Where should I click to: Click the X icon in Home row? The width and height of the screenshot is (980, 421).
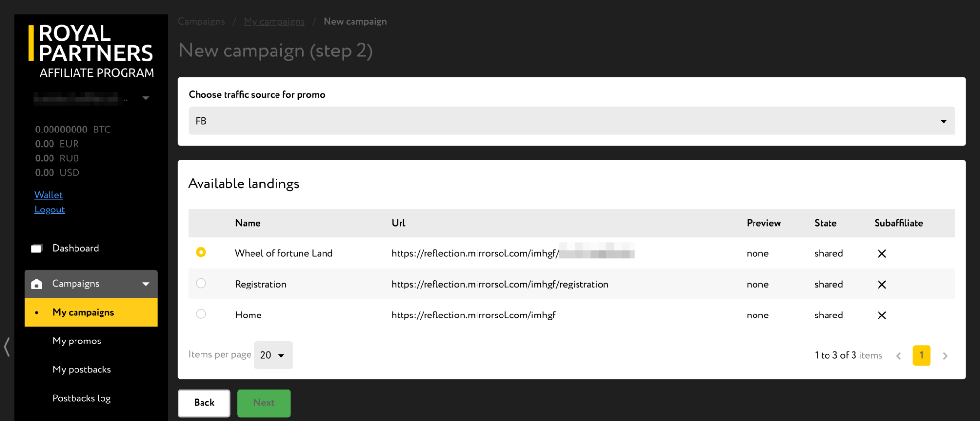pos(881,315)
